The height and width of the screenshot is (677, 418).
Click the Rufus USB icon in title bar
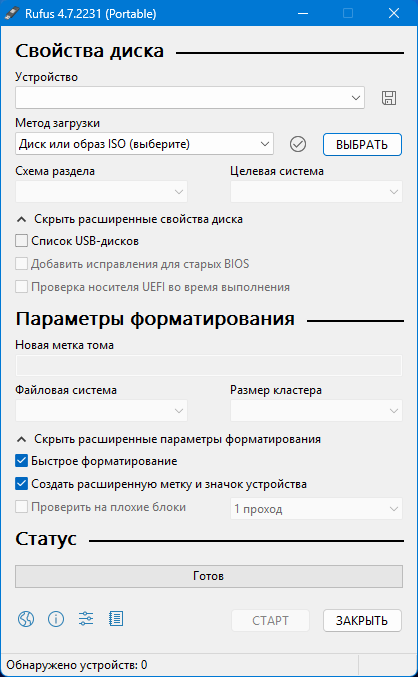(x=11, y=13)
